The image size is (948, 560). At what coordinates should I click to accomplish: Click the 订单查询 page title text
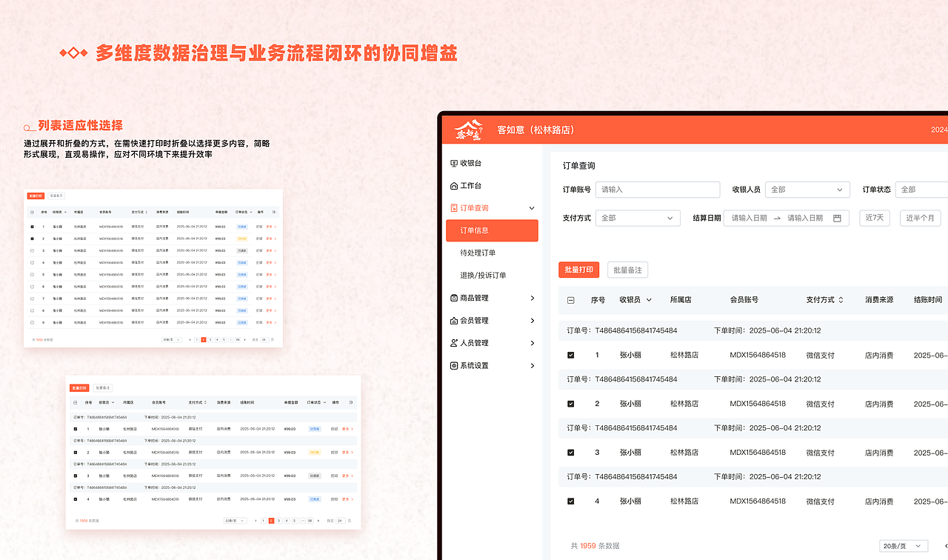point(578,166)
